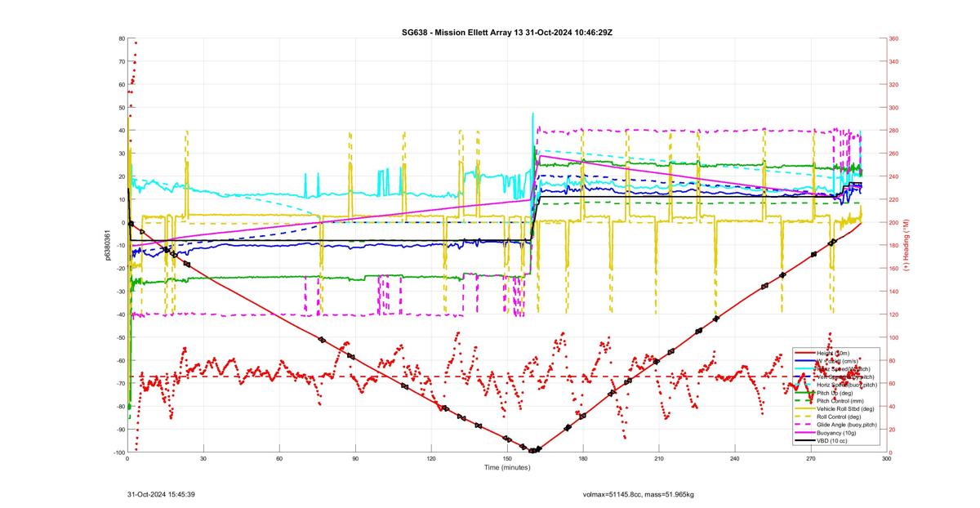Viewport: 980px width, 508px height.
Task: Select the 'VBD (10 cc)' legend entry
Action: 832,441
